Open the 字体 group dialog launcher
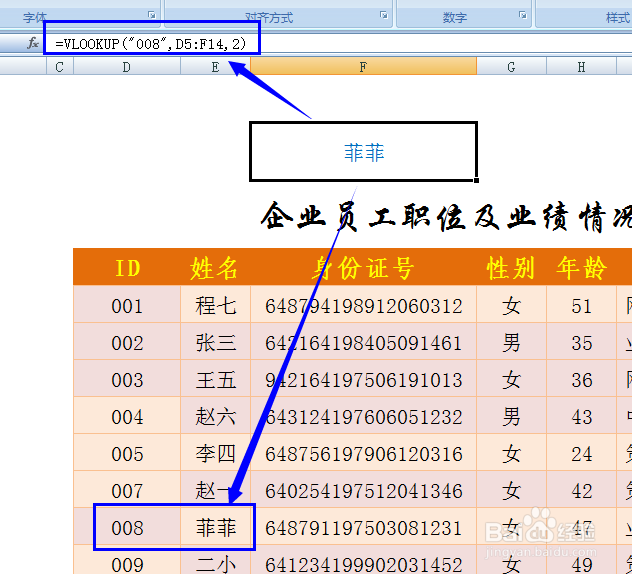This screenshot has width=632, height=574. click(152, 15)
